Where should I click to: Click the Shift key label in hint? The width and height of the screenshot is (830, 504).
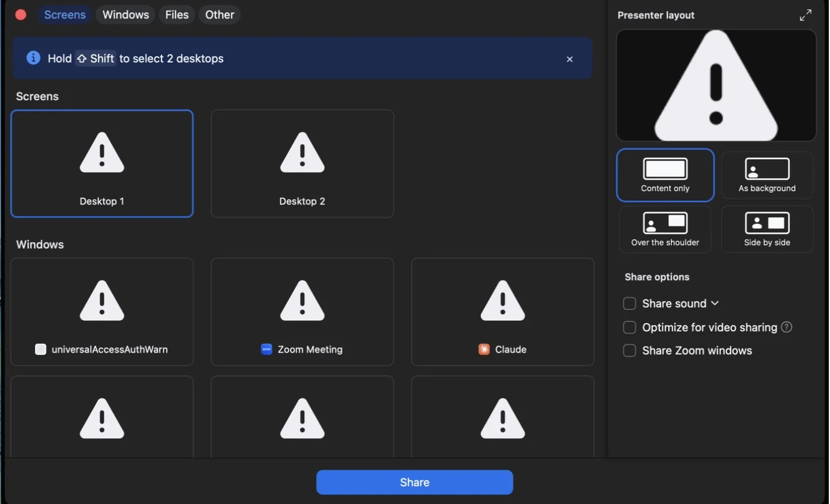pos(96,59)
